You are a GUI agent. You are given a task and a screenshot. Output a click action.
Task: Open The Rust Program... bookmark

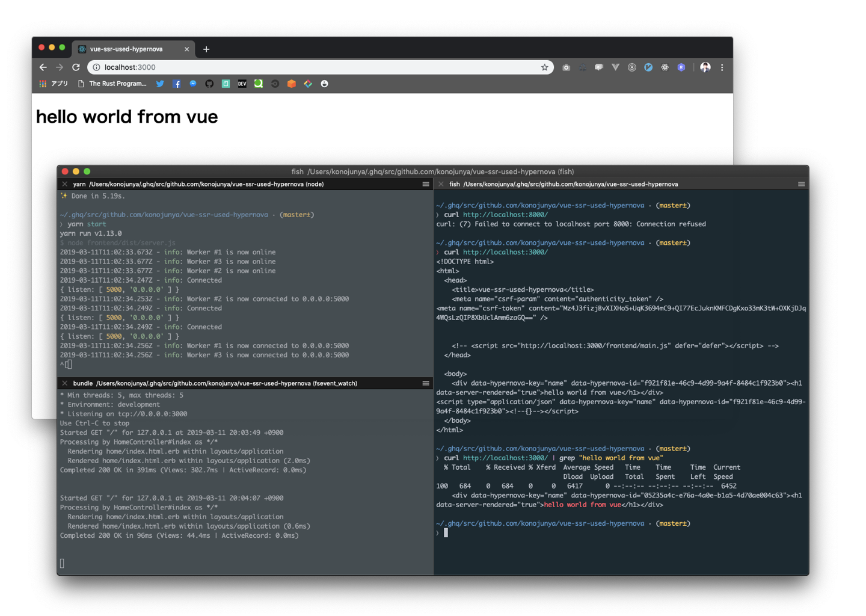(112, 84)
